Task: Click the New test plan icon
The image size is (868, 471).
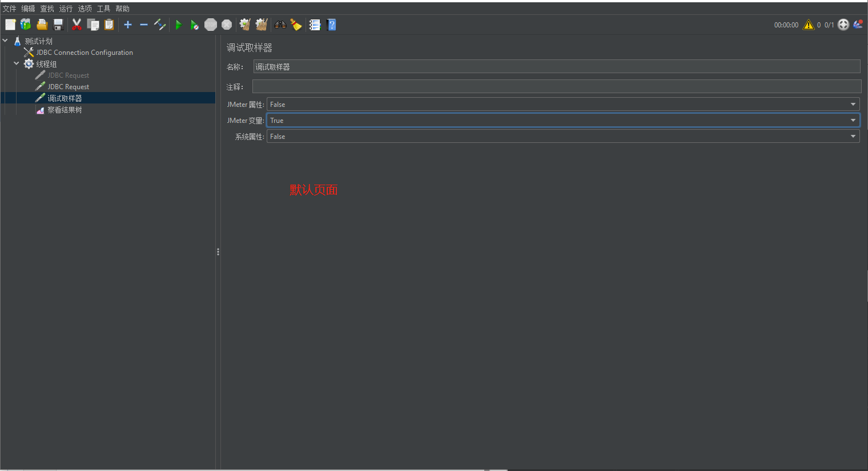Action: click(x=10, y=25)
